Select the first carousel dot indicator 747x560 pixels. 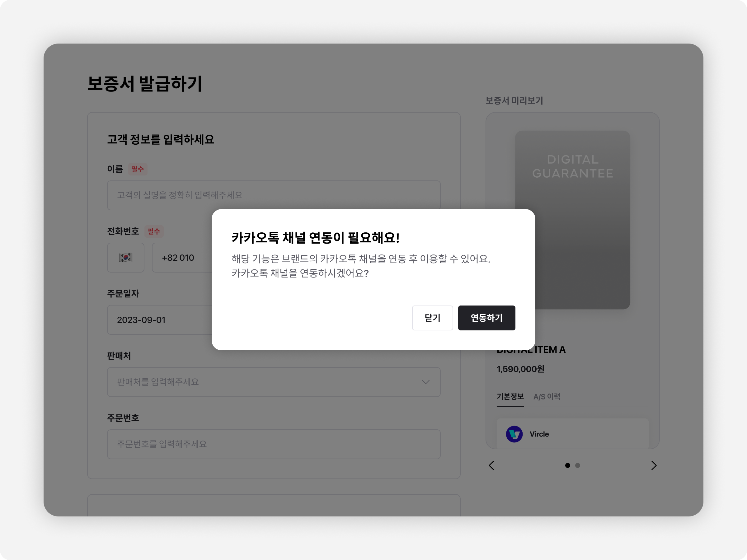(x=567, y=465)
